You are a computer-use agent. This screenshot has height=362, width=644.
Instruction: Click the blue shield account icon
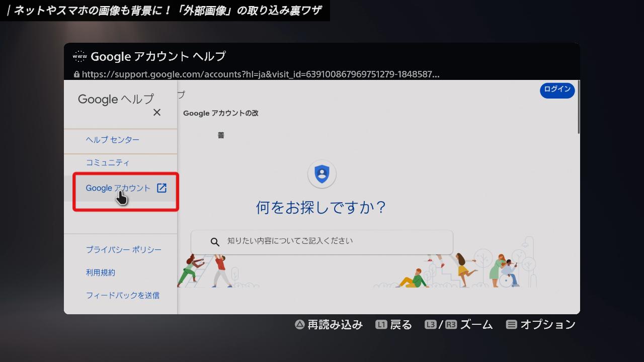coord(321,174)
